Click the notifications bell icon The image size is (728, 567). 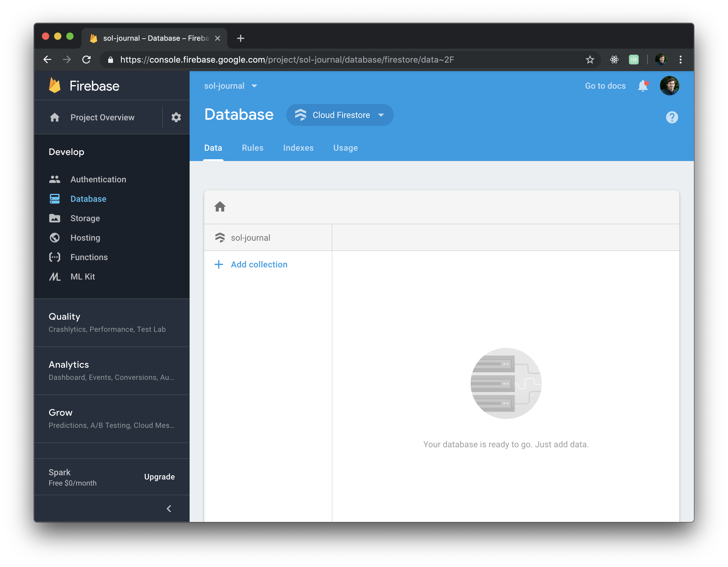(x=643, y=86)
